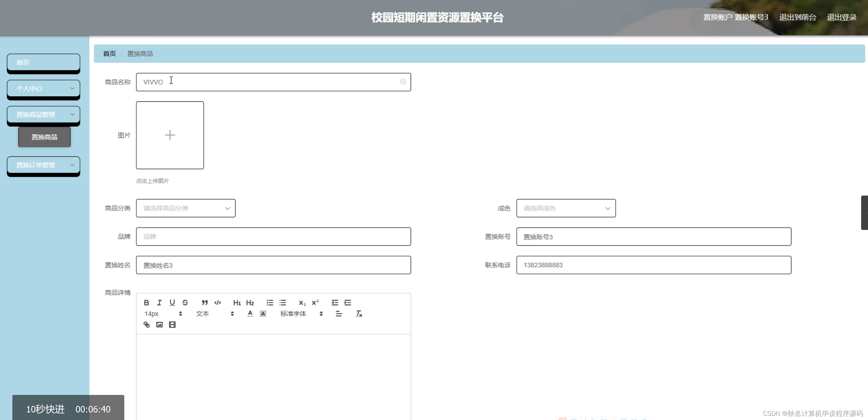This screenshot has height=420, width=868.
Task: Insert a hyperlink in editor
Action: 147,324
